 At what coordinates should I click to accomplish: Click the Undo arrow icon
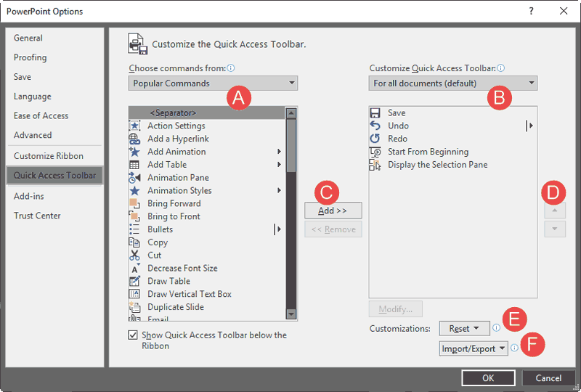375,126
